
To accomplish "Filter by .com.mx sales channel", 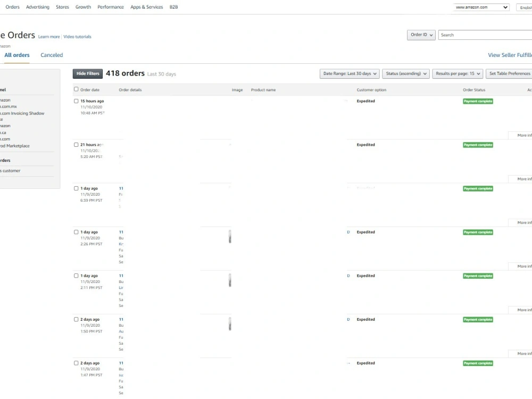I will (9, 106).
